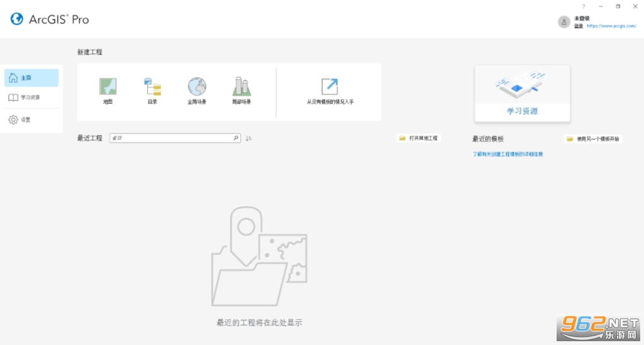Click the sign in (登录) link
Viewport: 644px width, 345px height.
579,26
